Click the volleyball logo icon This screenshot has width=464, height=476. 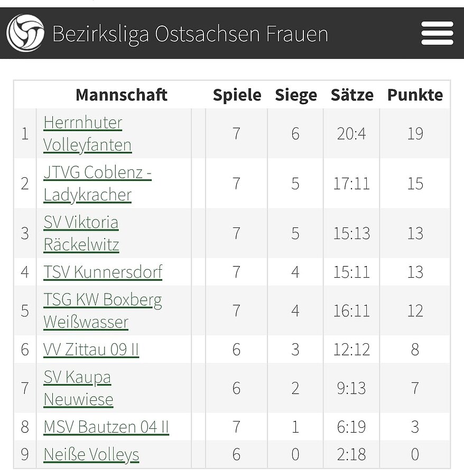pyautogui.click(x=25, y=33)
